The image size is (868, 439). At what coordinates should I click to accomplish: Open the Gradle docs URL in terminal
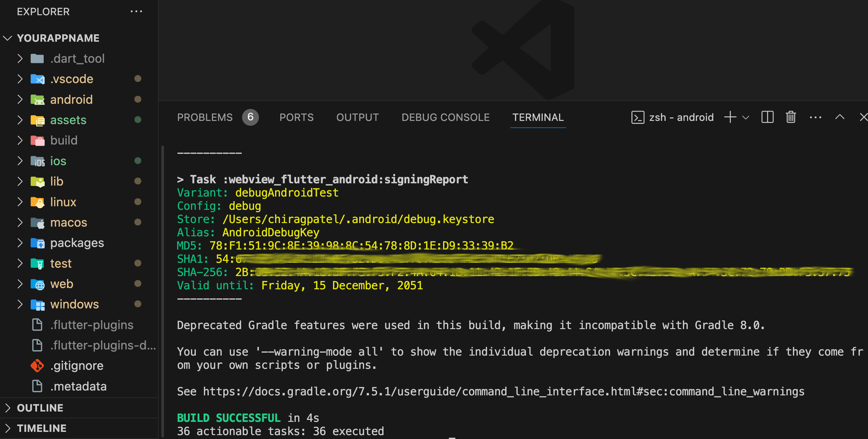503,391
